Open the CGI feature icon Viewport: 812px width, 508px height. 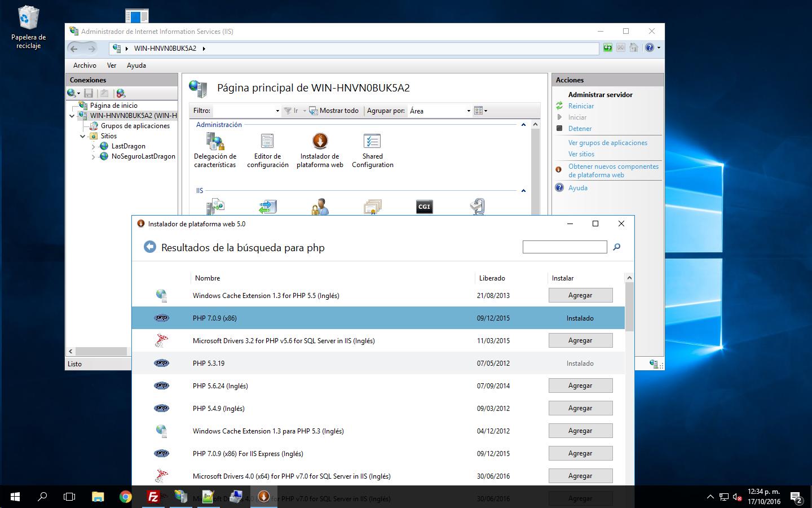coord(424,207)
